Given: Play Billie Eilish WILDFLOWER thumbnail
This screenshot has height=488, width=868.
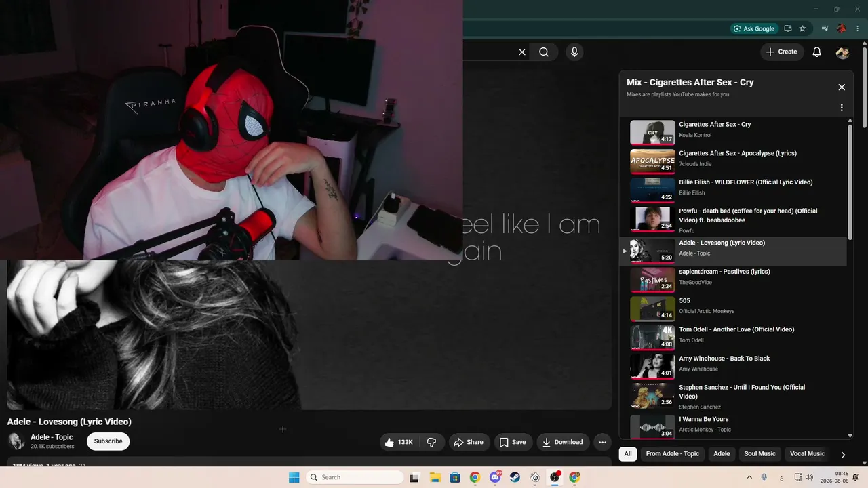Looking at the screenshot, I should click(652, 190).
